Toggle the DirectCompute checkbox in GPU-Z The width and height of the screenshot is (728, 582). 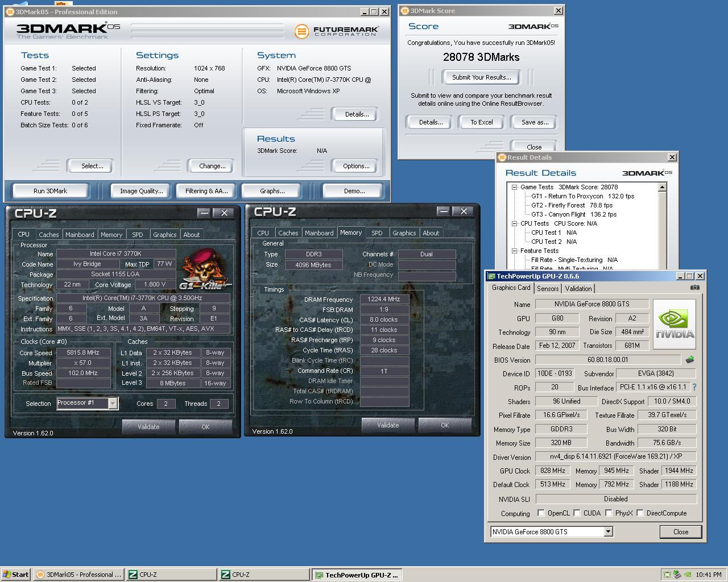pos(640,513)
